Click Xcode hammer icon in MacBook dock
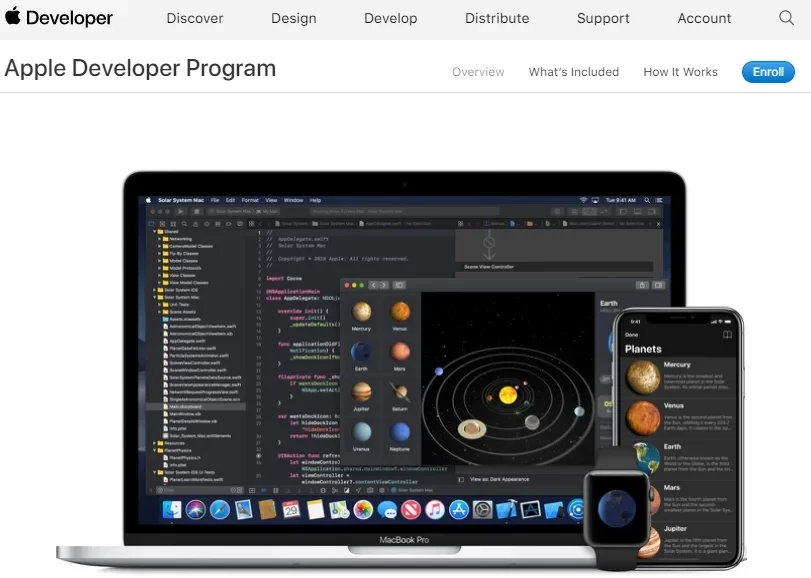Screen dimensions: 811x578 506,509
